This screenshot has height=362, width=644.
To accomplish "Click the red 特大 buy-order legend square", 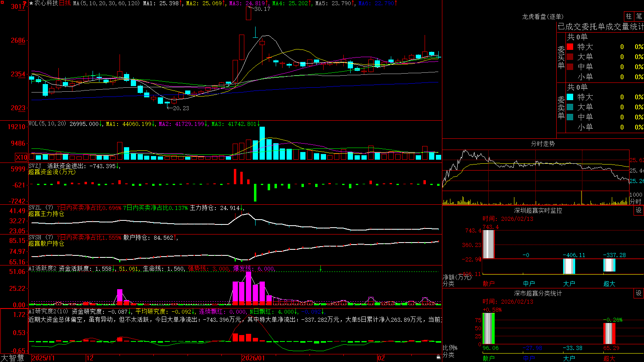I will click(570, 47).
